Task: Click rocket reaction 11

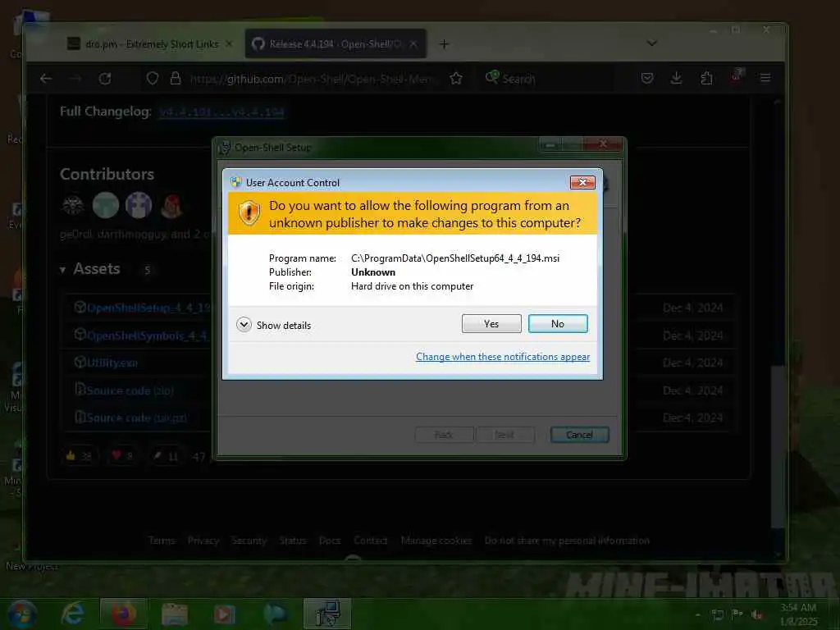Action: point(165,456)
